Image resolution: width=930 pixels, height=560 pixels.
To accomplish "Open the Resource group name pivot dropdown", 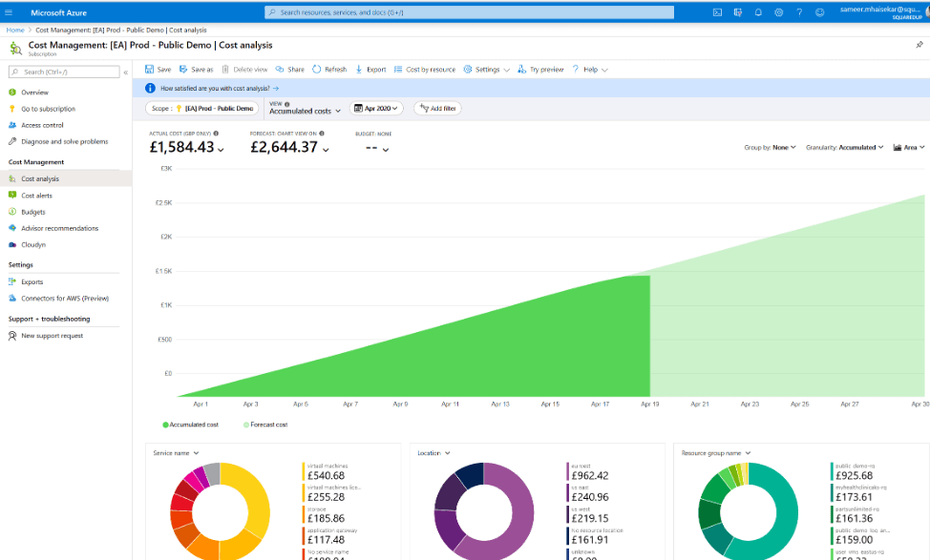I will [716, 453].
